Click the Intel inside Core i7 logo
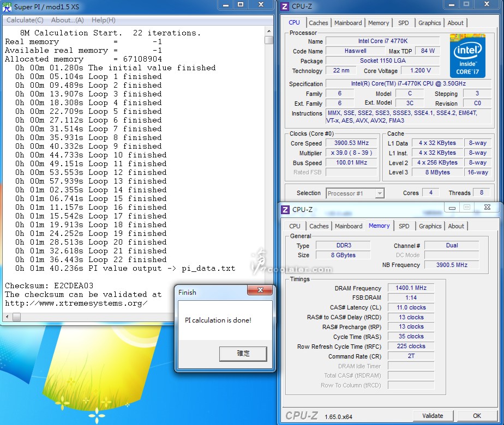The width and height of the screenshot is (504, 425). (467, 56)
